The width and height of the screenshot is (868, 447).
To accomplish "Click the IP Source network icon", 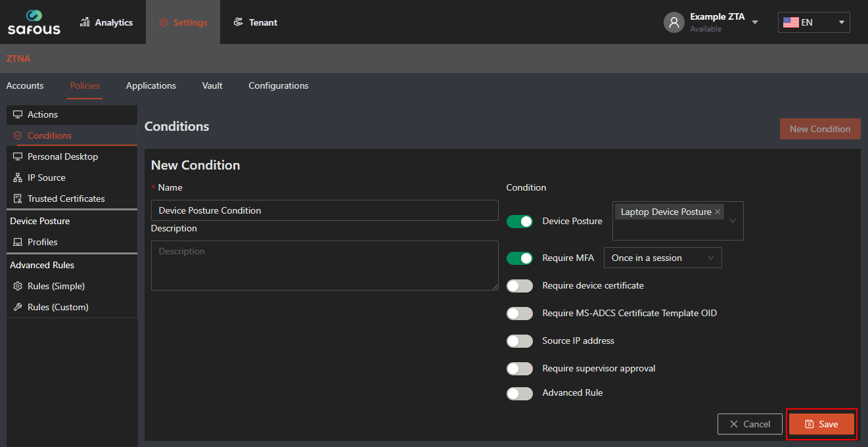I will pos(18,177).
